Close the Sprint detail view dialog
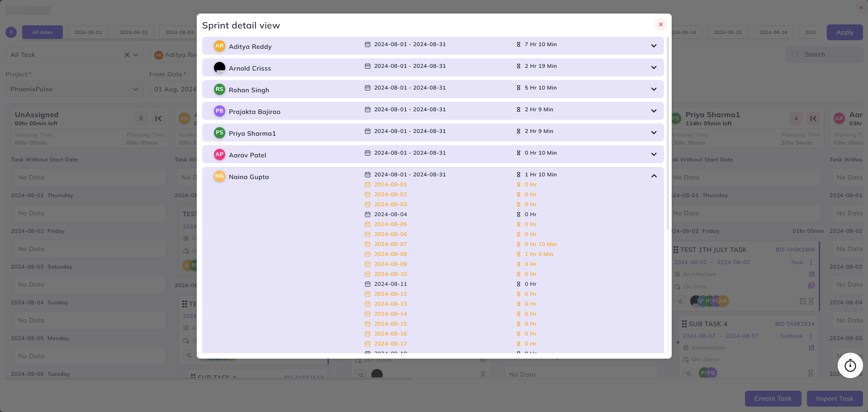868x412 pixels. pyautogui.click(x=660, y=24)
